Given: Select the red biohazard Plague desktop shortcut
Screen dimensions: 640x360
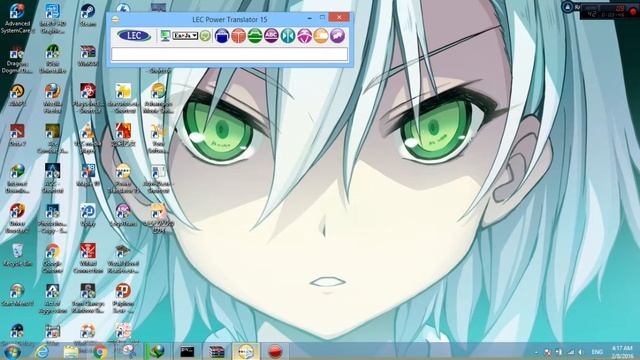Looking at the screenshot, I should 88,98.
